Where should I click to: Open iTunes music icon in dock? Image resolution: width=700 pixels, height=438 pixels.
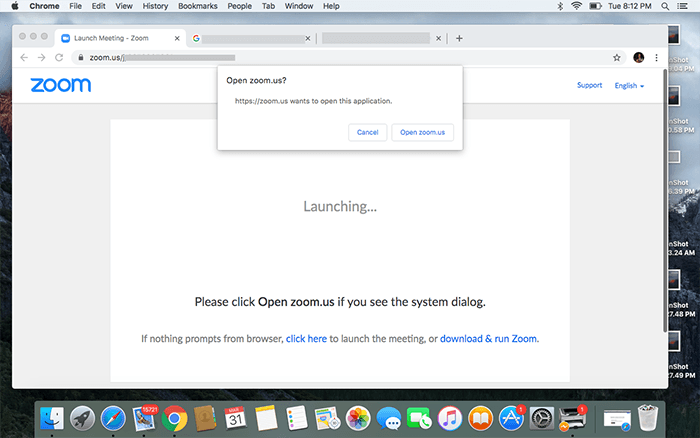[450, 419]
